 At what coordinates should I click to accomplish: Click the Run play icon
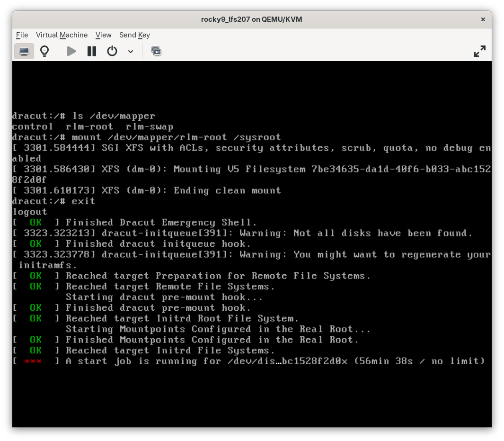(x=71, y=51)
